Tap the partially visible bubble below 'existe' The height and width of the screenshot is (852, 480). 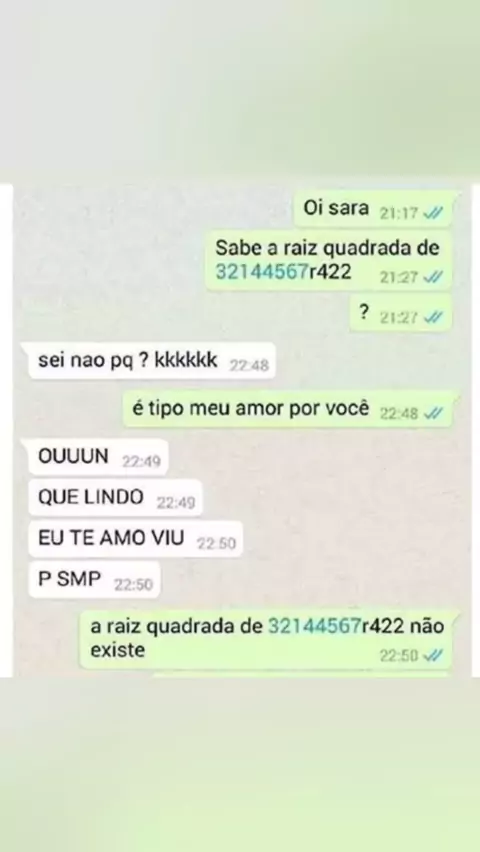tap(302, 675)
